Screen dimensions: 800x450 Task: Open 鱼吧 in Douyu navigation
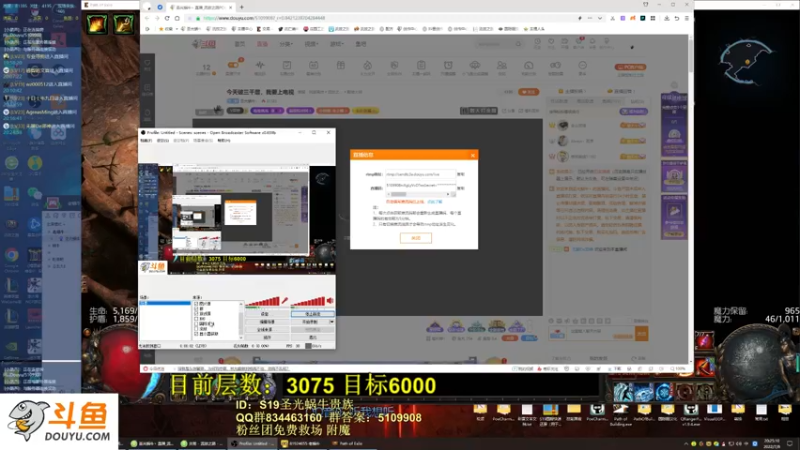click(x=361, y=44)
